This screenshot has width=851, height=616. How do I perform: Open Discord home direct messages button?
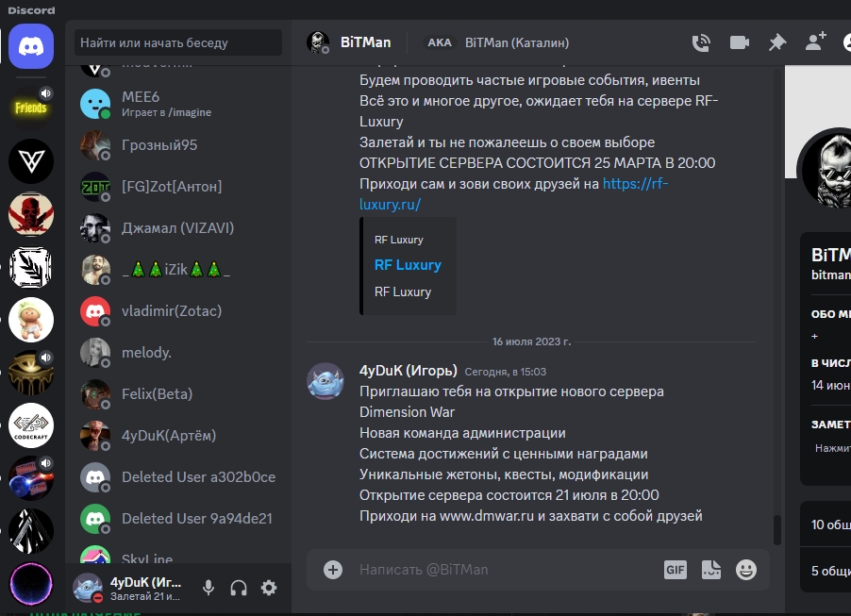click(x=31, y=46)
